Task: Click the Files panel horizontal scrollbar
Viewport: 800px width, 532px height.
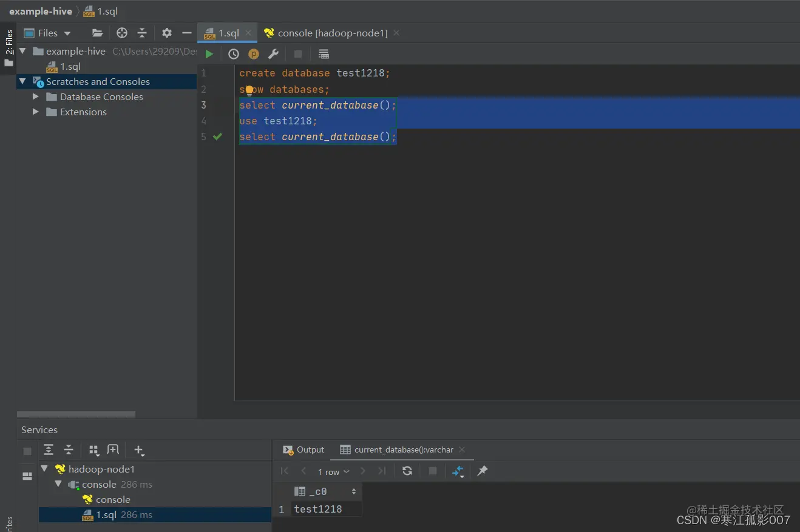Action: (76, 415)
